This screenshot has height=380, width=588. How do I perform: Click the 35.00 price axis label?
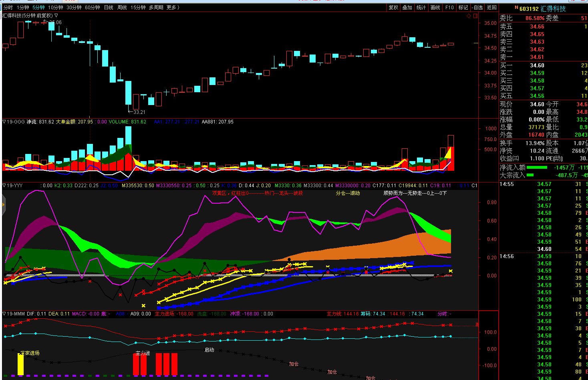(x=490, y=23)
